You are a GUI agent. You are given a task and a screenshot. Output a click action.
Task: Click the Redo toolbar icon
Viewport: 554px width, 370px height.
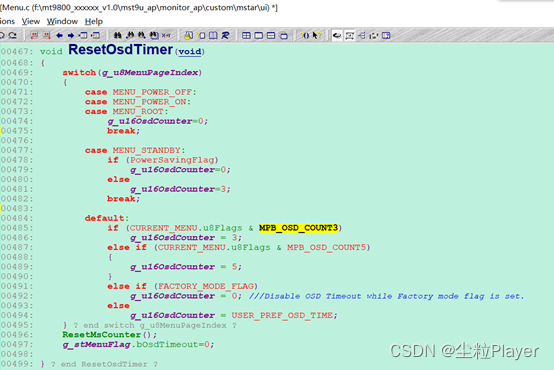click(x=12, y=35)
